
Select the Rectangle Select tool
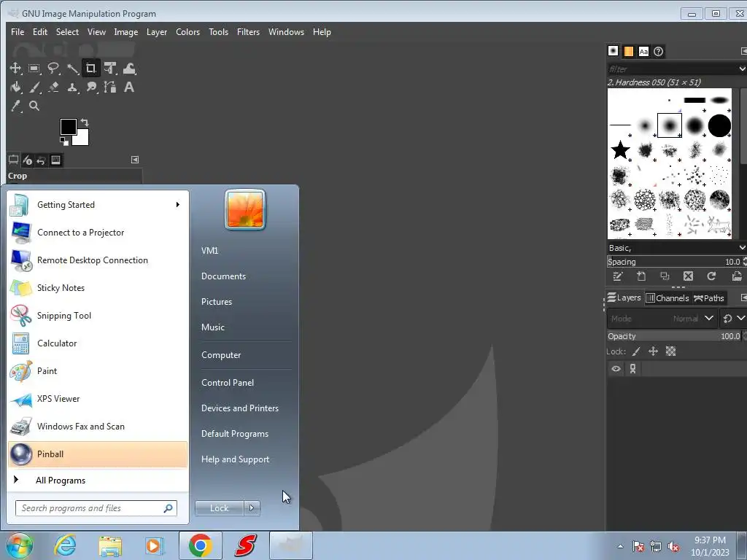[34, 68]
